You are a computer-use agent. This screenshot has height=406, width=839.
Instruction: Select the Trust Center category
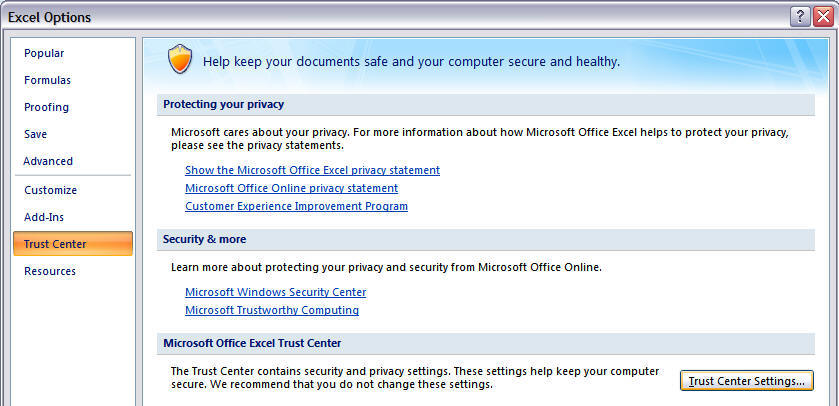(x=55, y=244)
